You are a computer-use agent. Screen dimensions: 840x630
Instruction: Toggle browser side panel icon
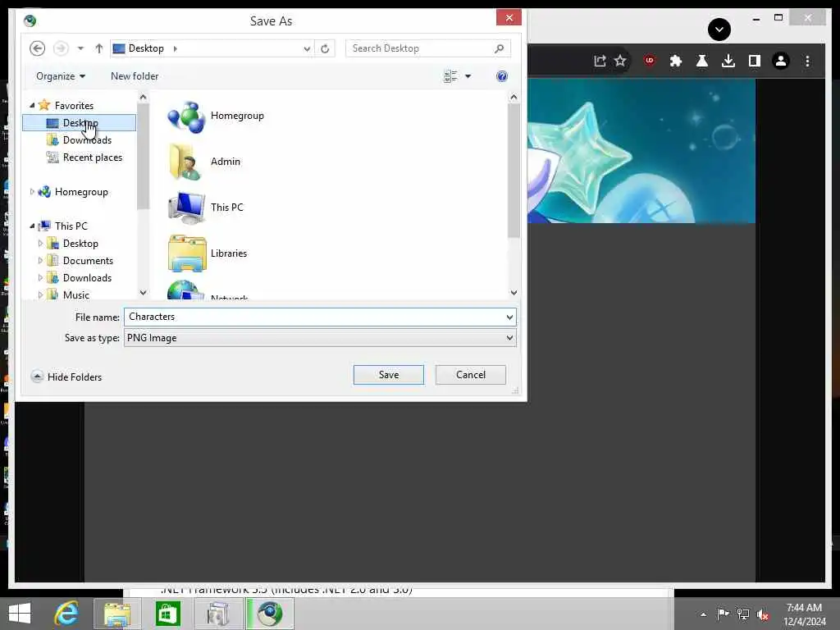(x=755, y=61)
